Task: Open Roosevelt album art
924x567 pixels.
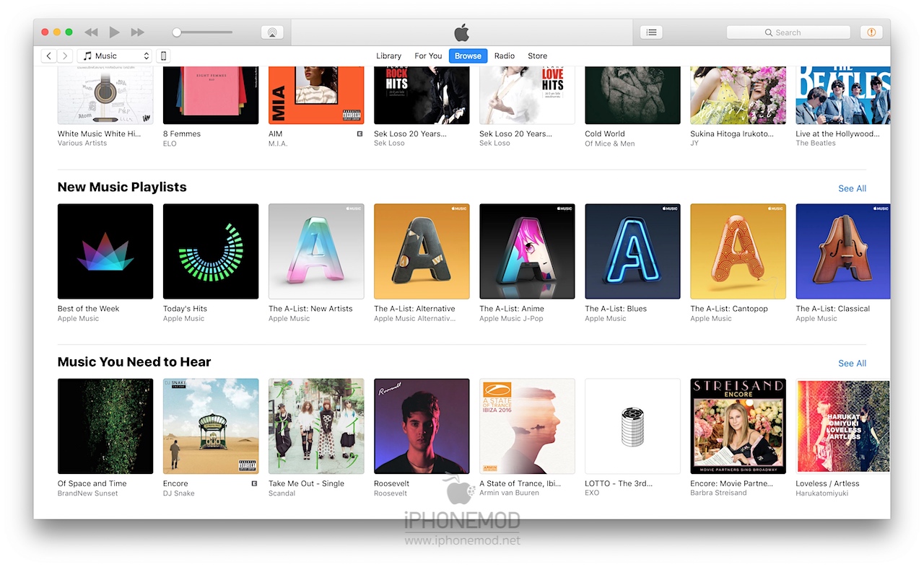Action: point(422,426)
